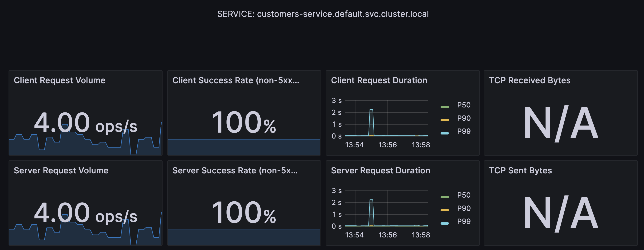Toggle P90 series in Client Request Duration legend

tap(464, 118)
